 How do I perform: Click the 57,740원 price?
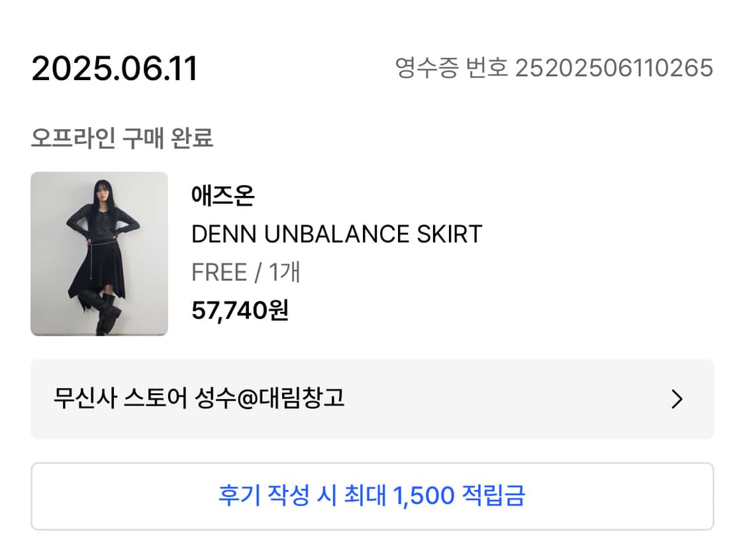pyautogui.click(x=240, y=310)
